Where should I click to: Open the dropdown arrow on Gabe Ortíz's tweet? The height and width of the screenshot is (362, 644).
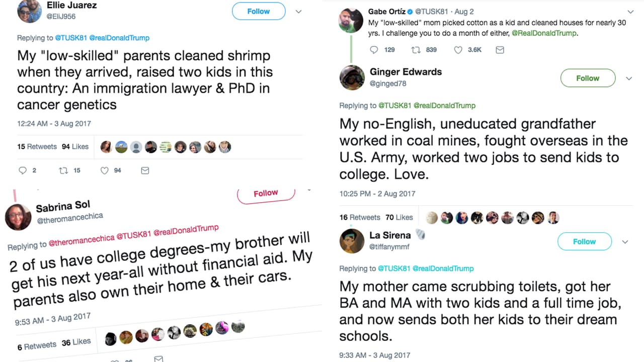pyautogui.click(x=630, y=12)
